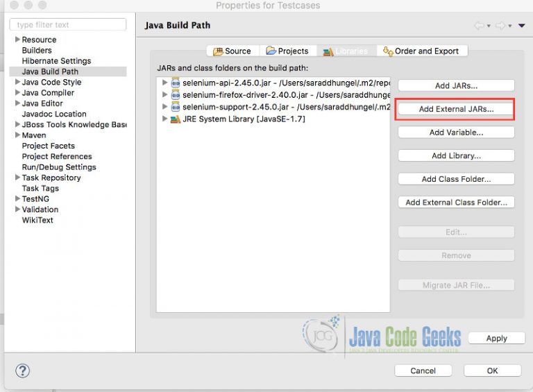
Task: Expand the Java Code Style node
Action: (17, 82)
